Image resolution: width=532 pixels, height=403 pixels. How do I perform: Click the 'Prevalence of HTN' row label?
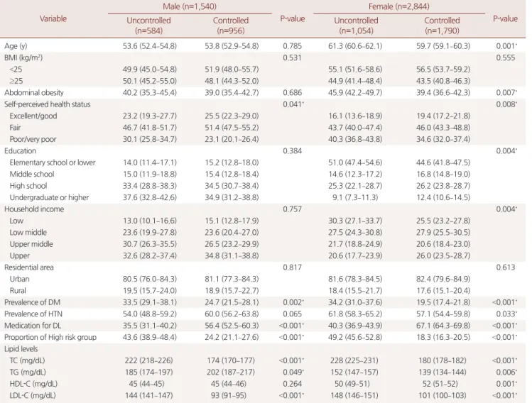33,314
